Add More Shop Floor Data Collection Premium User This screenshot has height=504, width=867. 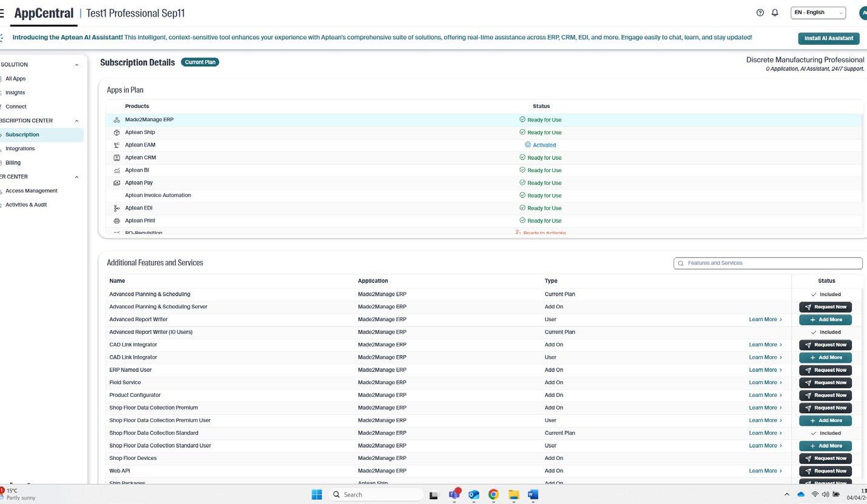click(825, 421)
